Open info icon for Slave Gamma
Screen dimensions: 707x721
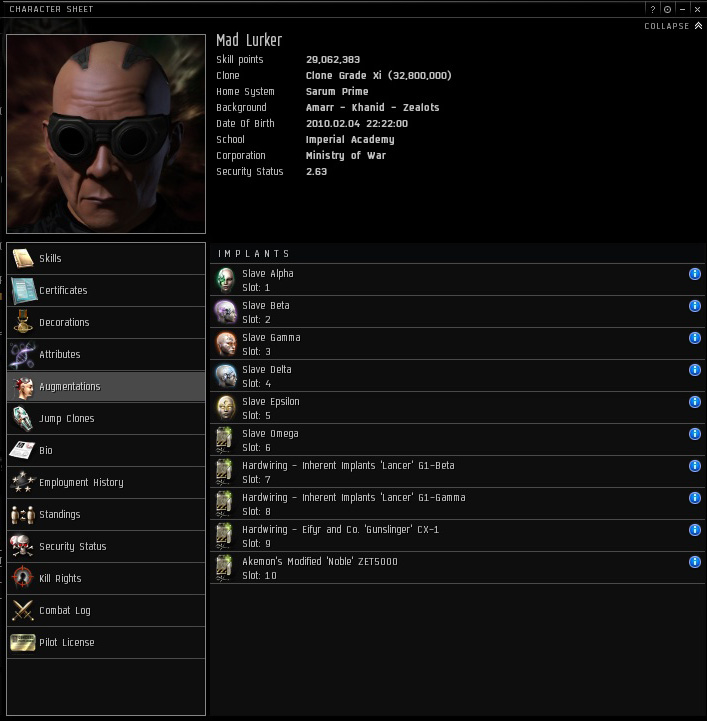click(695, 338)
